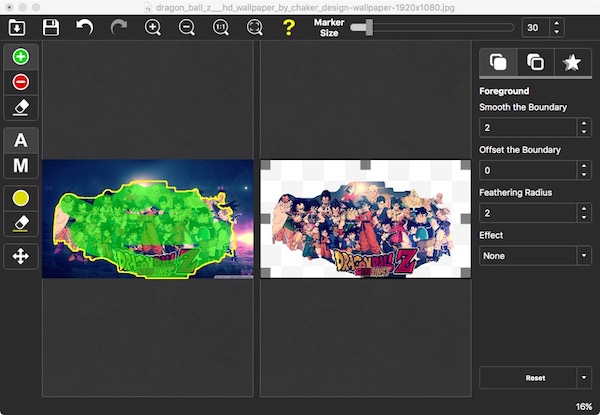Viewport: 600px width, 415px height.
Task: Click the Smooth the Boundary field
Action: 528,127
